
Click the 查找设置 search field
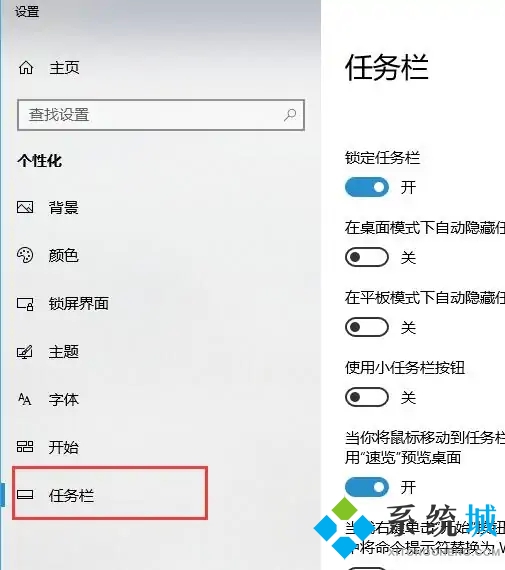pos(161,115)
